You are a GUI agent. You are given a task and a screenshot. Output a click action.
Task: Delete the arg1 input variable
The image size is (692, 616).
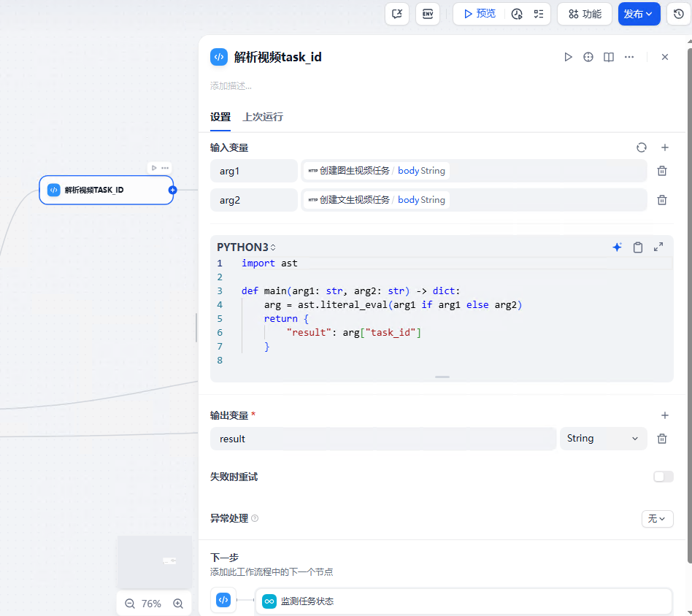click(x=661, y=171)
